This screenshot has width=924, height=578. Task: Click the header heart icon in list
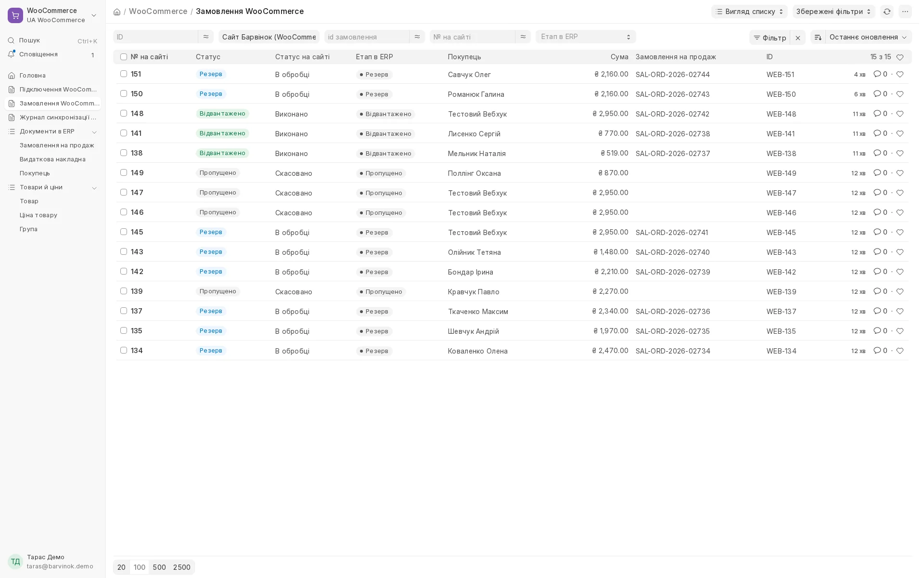[900, 57]
